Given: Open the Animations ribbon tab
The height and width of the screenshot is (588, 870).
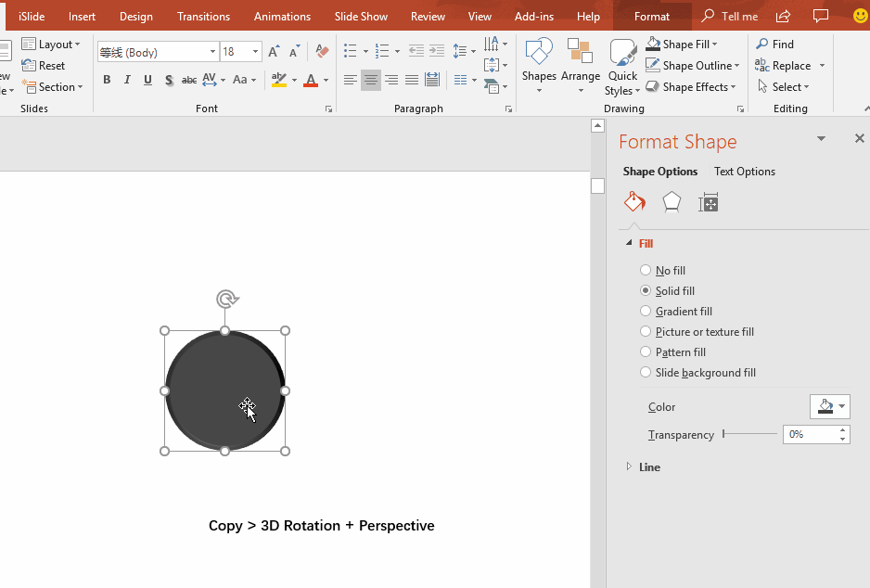Looking at the screenshot, I should pyautogui.click(x=282, y=16).
